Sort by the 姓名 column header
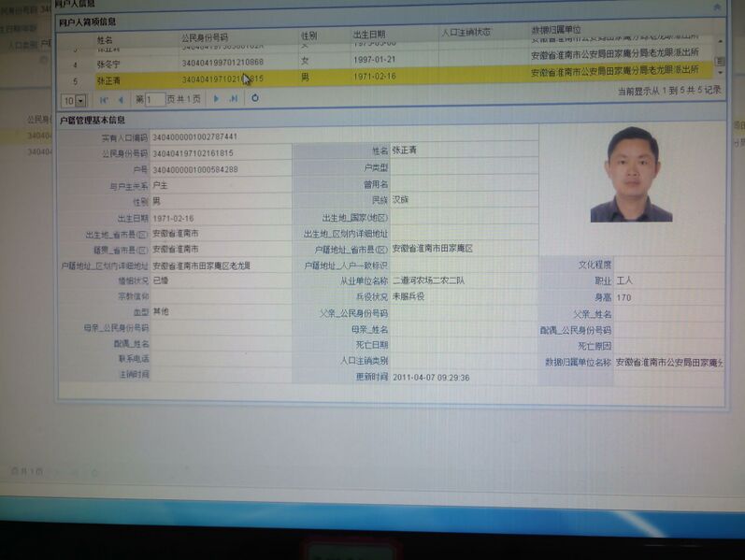 (105, 40)
